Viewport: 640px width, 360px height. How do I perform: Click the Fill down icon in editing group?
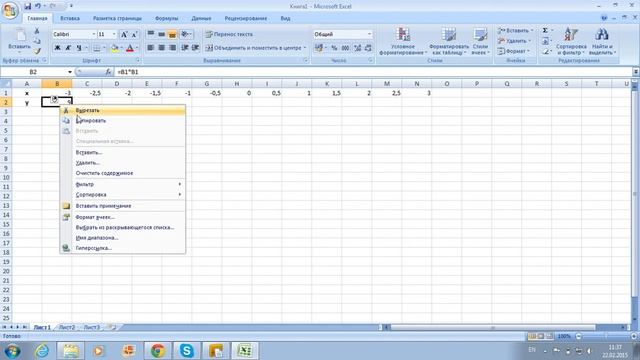(545, 41)
